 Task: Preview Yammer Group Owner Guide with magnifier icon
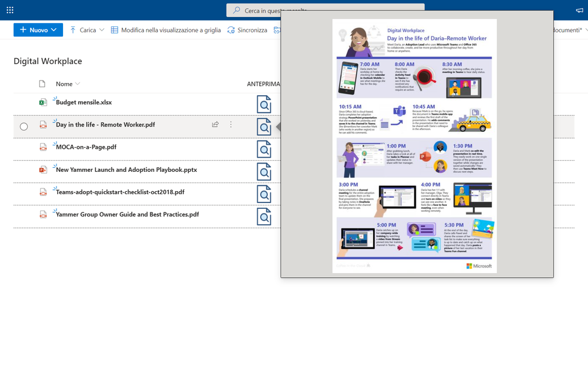tap(264, 217)
